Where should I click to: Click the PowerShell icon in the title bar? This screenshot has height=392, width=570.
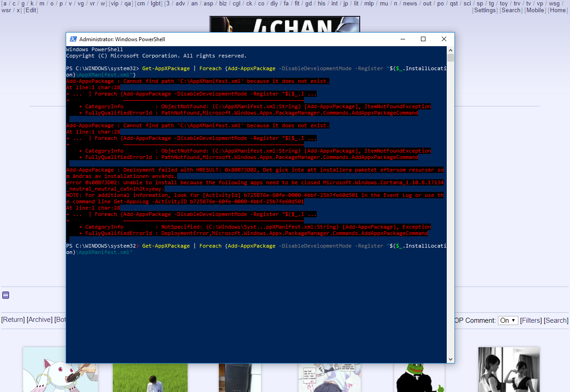point(72,39)
